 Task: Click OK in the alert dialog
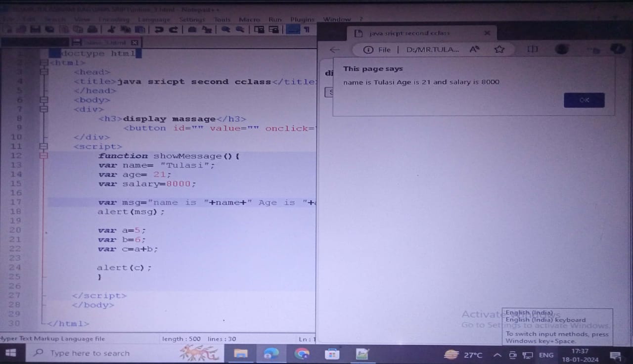(584, 100)
